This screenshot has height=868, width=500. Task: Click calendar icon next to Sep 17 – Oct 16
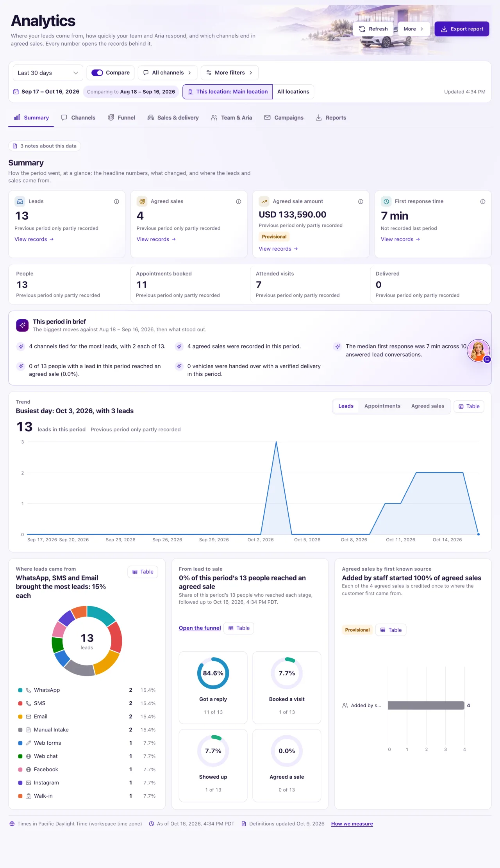16,92
